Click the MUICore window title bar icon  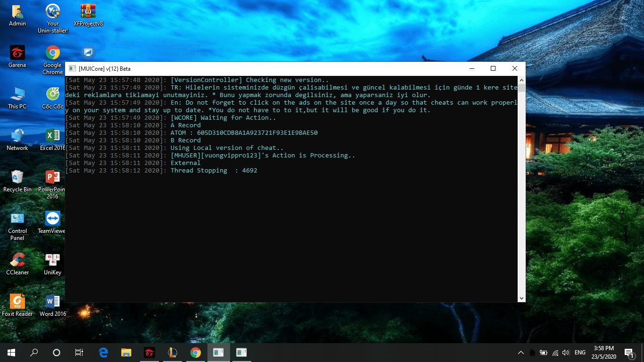[72, 68]
